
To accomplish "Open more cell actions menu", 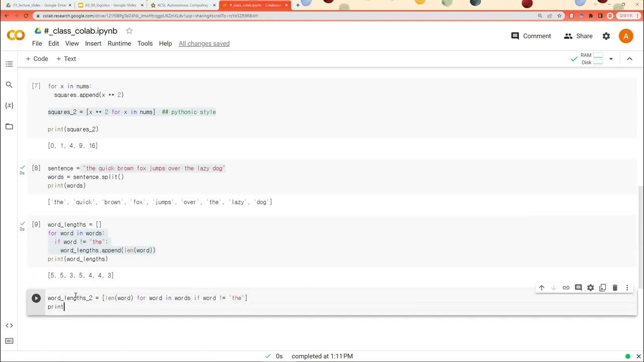I will [627, 288].
